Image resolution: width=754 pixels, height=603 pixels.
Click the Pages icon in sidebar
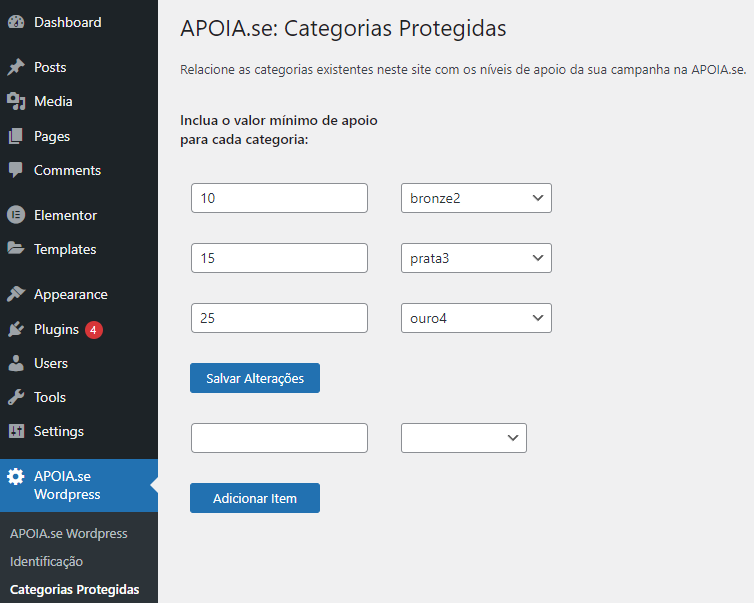[16, 137]
